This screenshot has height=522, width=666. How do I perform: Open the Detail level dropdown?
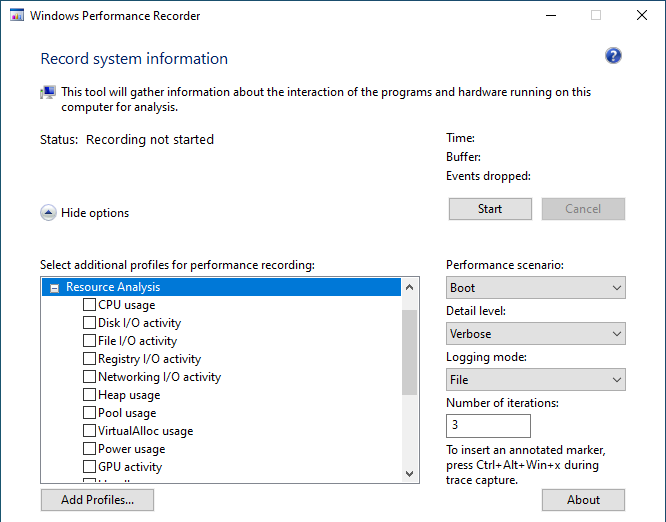pyautogui.click(x=535, y=334)
